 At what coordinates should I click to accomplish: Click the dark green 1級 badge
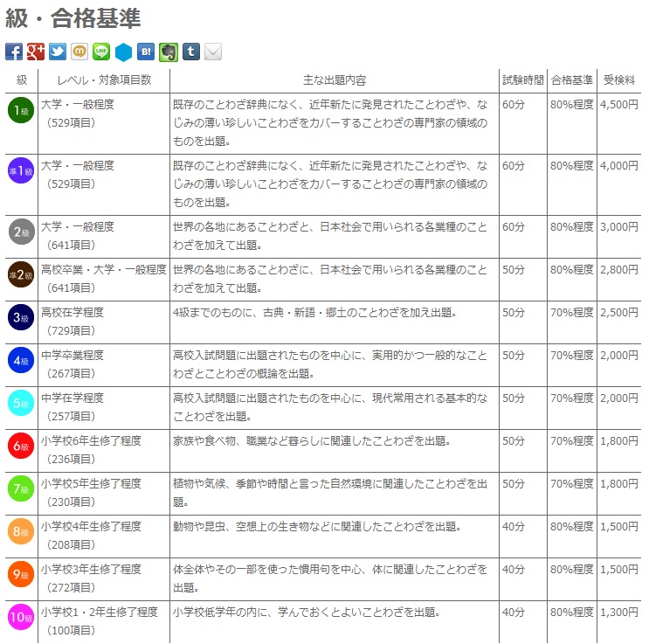click(20, 110)
